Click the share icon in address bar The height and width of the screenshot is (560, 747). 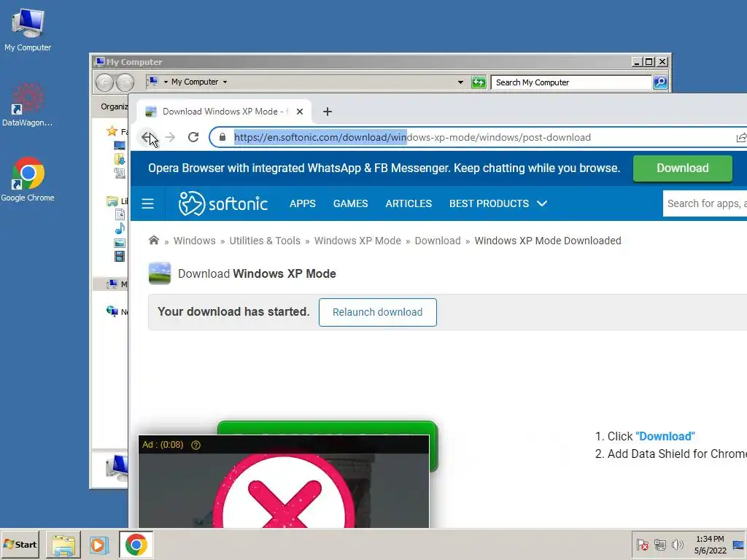741,137
